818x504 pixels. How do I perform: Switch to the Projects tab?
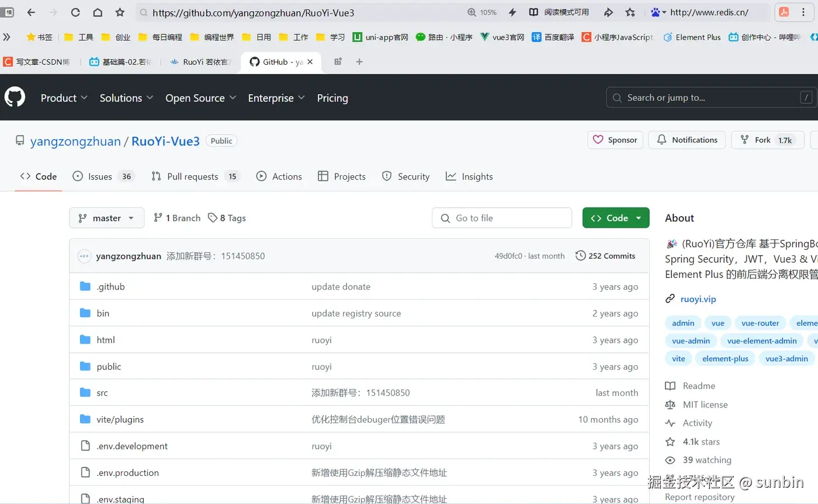coord(342,176)
